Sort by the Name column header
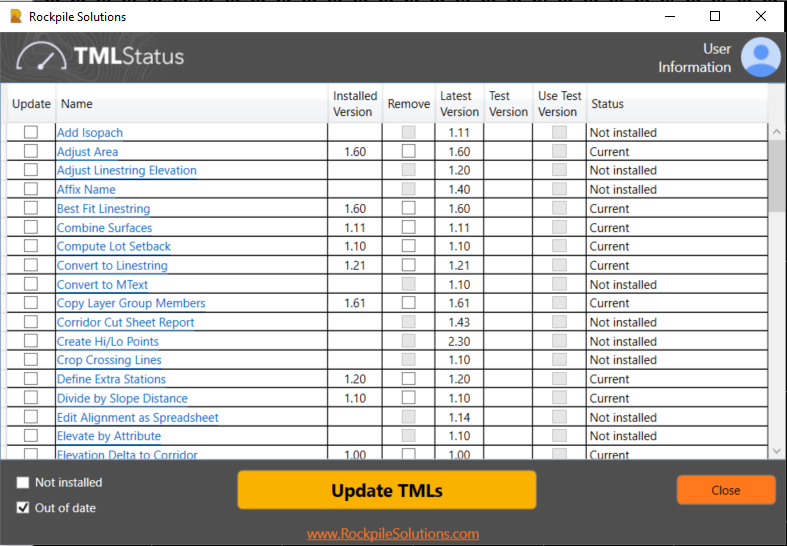The width and height of the screenshot is (787, 546). [191, 103]
